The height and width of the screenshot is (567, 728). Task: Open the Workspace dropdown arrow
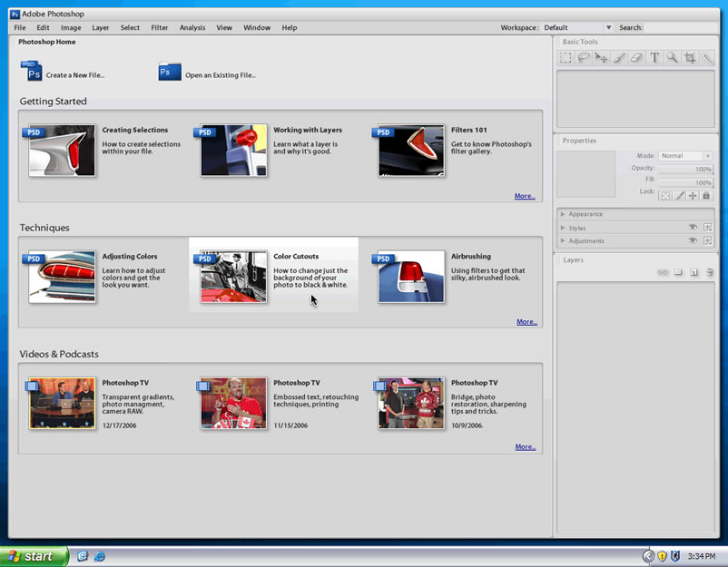[x=608, y=27]
